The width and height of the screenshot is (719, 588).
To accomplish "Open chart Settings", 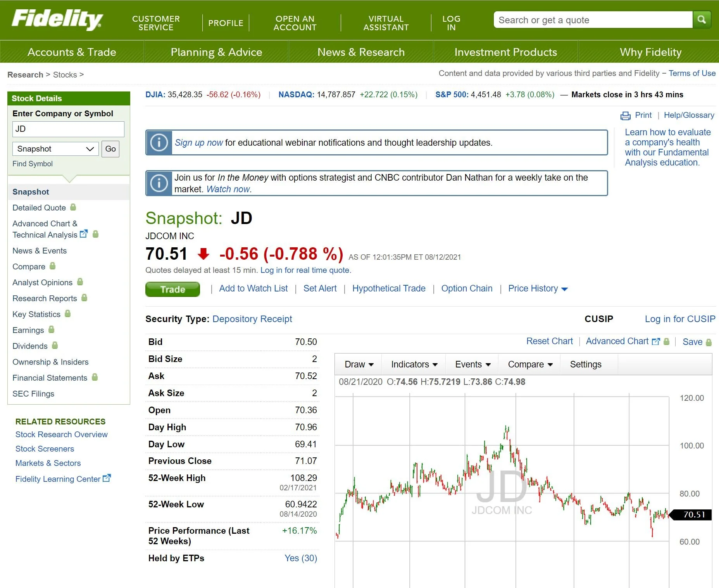I will point(586,364).
